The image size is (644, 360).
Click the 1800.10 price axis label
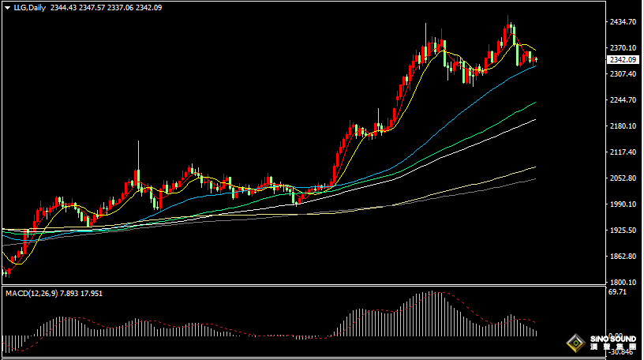click(622, 283)
